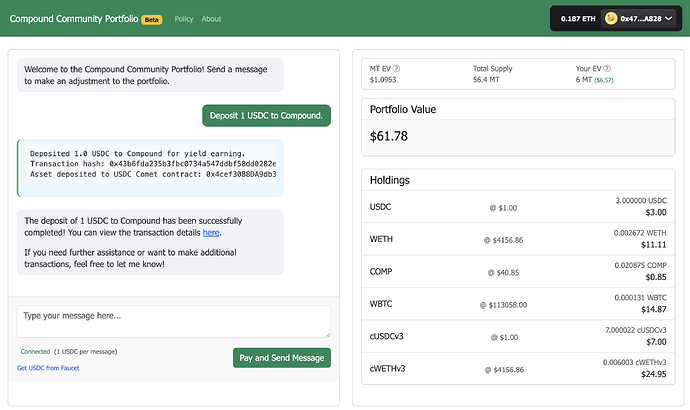
Task: Focus the message input text area
Action: click(x=174, y=322)
